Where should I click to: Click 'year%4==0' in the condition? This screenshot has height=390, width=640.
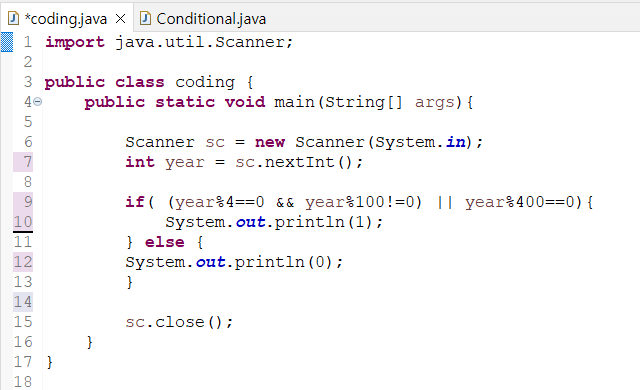tap(220, 202)
